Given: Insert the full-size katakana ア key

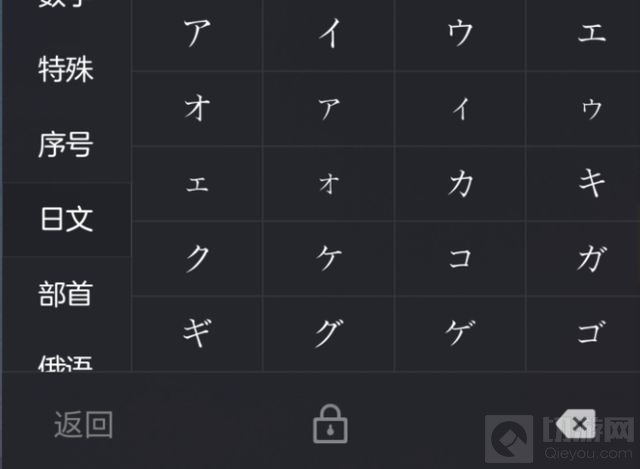Looking at the screenshot, I should pyautogui.click(x=197, y=34).
